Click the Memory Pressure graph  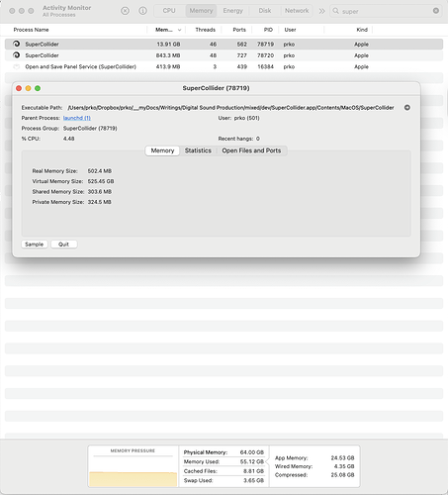[x=133, y=472]
